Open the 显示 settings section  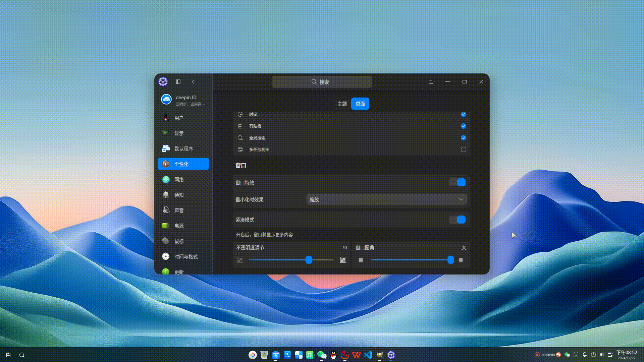(183, 133)
